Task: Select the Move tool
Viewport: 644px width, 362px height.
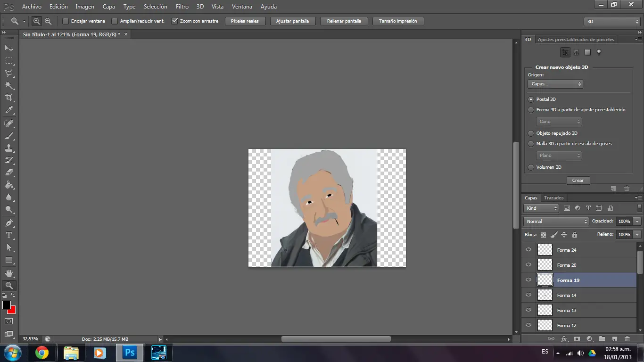Action: pyautogui.click(x=9, y=49)
